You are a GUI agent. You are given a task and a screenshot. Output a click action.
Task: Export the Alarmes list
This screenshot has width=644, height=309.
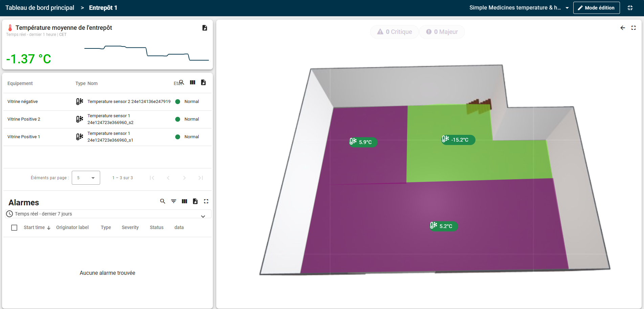(195, 201)
